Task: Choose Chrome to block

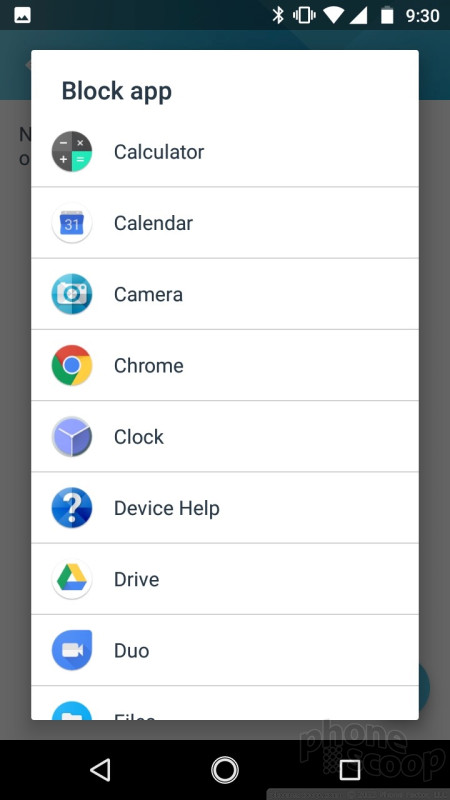Action: pyautogui.click(x=225, y=365)
